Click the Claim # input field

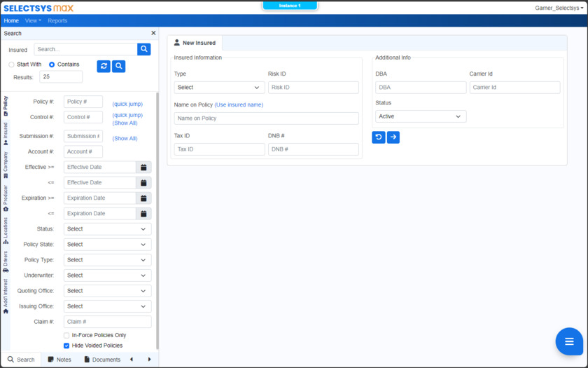(x=107, y=322)
